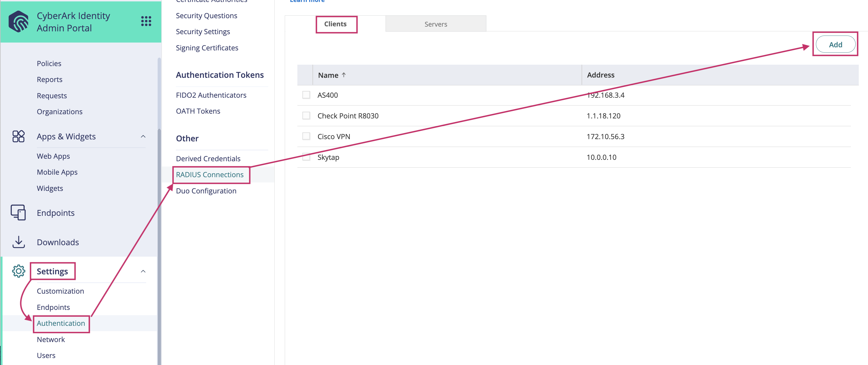The width and height of the screenshot is (868, 365).
Task: Collapse the Settings section chevron
Action: 143,272
